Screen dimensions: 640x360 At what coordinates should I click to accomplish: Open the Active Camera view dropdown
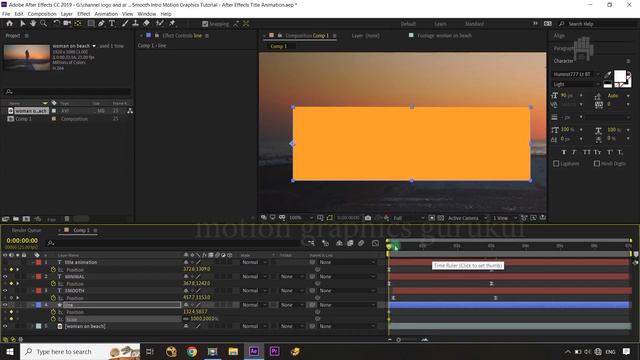pyautogui.click(x=467, y=218)
